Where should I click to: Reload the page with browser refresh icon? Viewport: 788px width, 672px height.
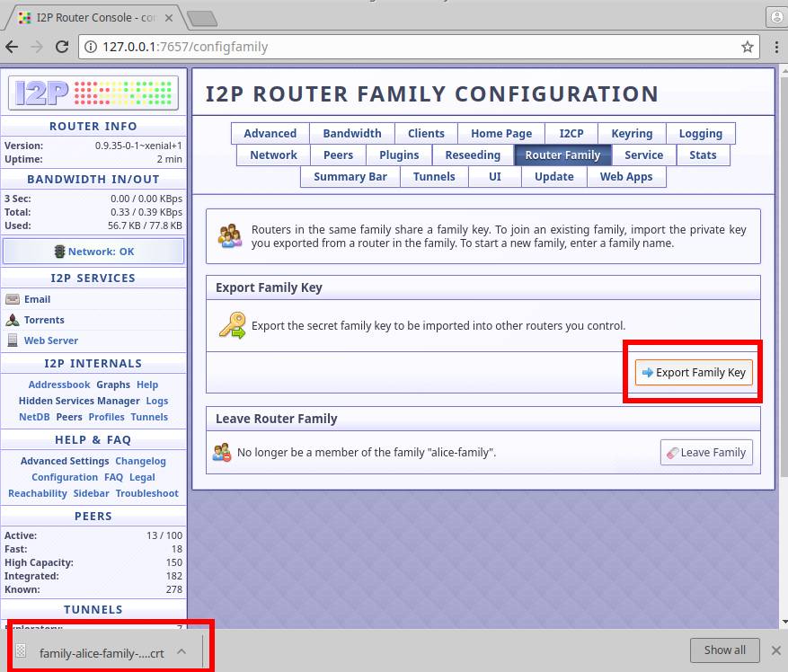62,47
